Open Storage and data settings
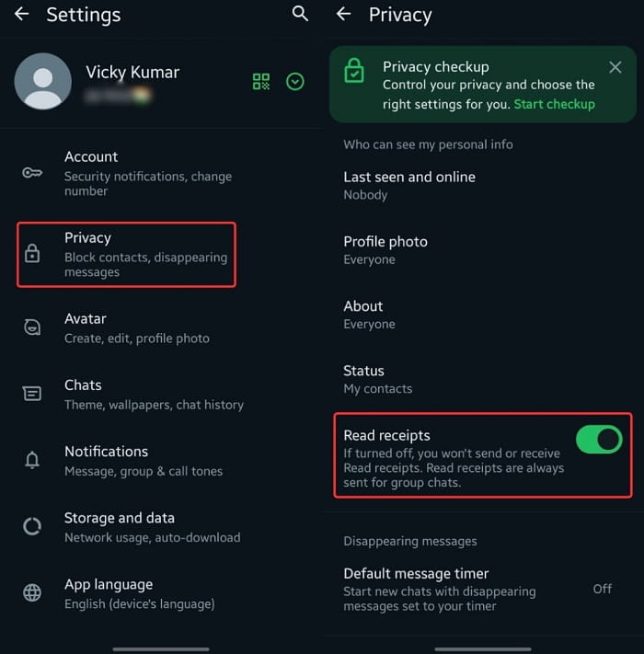The image size is (644, 654). [x=161, y=527]
